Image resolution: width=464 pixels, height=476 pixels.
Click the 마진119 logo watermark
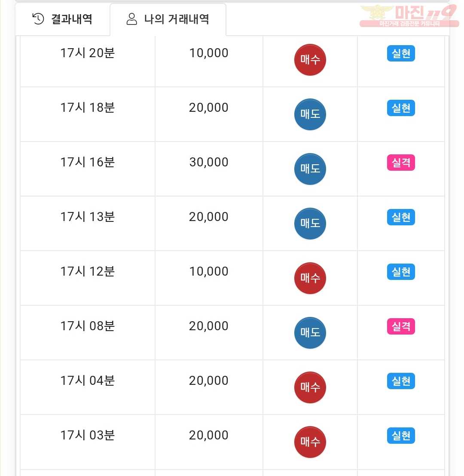409,15
